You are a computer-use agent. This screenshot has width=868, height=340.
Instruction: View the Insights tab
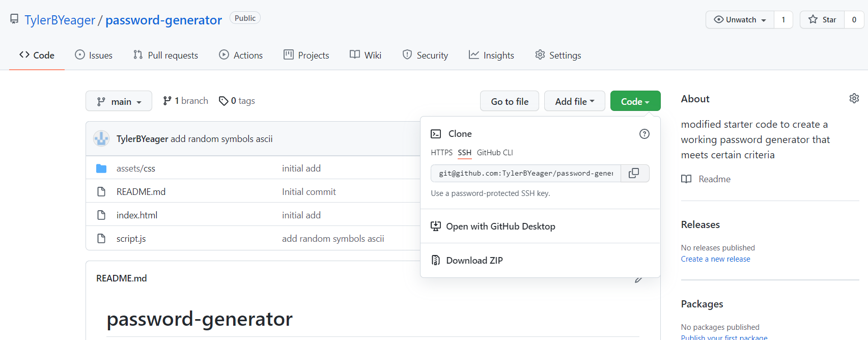(491, 55)
